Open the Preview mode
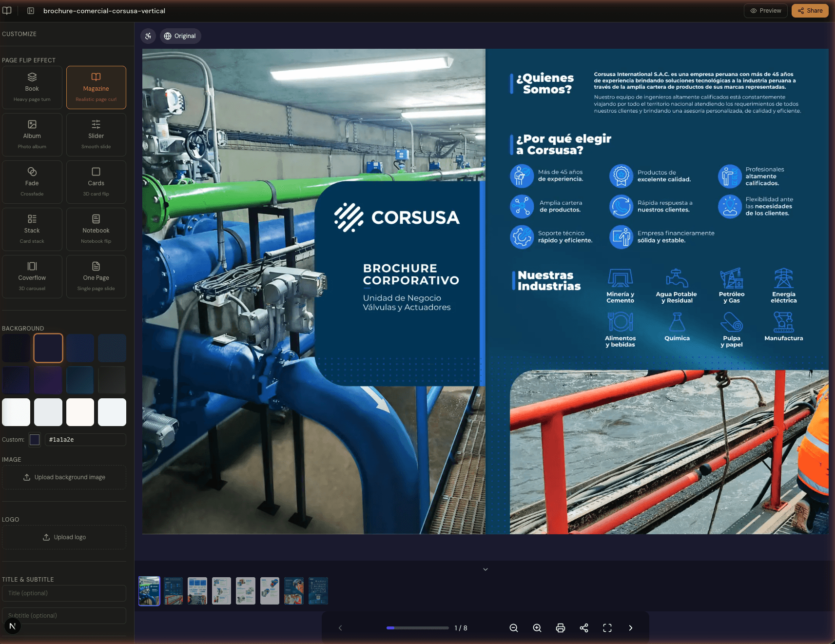This screenshot has height=644, width=835. pos(765,10)
